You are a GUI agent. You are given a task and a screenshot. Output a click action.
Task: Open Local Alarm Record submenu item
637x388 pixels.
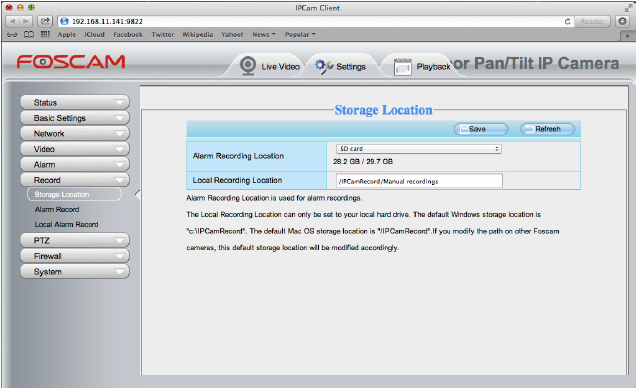coord(66,224)
